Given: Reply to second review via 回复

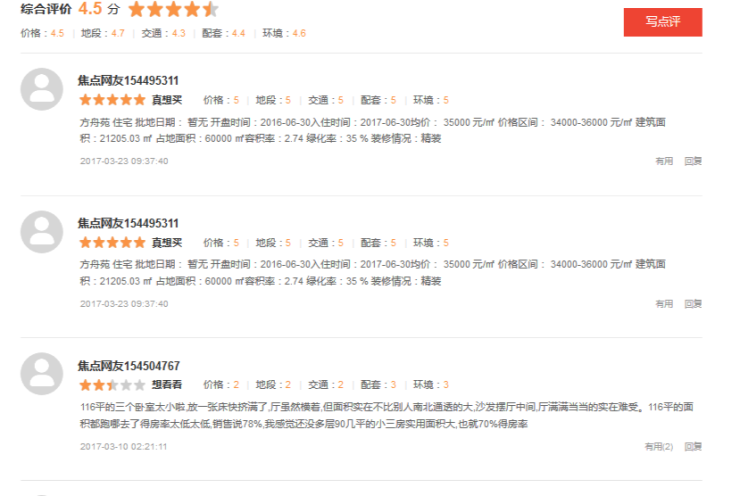Looking at the screenshot, I should pyautogui.click(x=693, y=304).
